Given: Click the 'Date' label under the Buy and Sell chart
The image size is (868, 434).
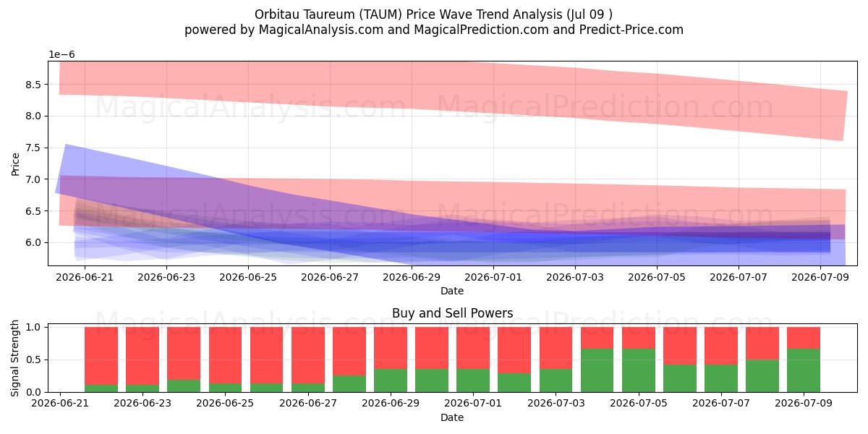Looking at the screenshot, I should (452, 417).
